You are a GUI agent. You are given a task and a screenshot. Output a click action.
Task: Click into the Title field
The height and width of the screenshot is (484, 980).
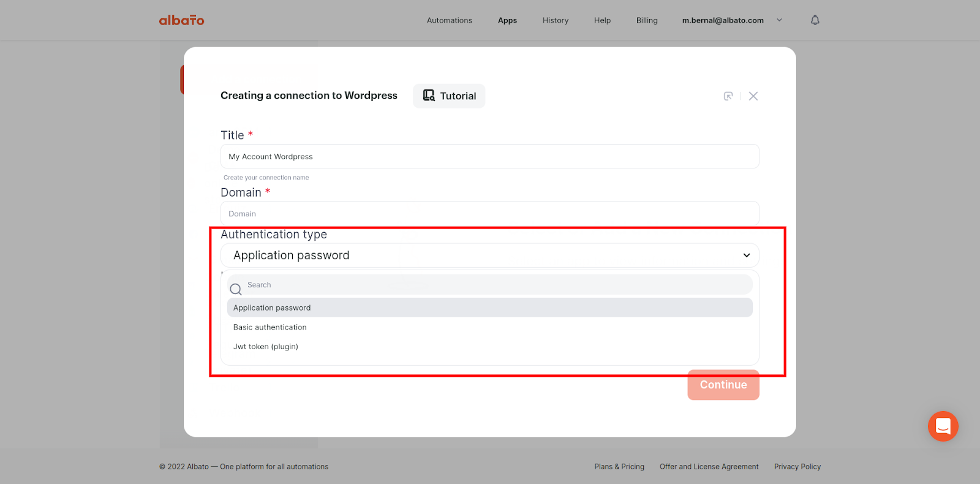coord(489,157)
